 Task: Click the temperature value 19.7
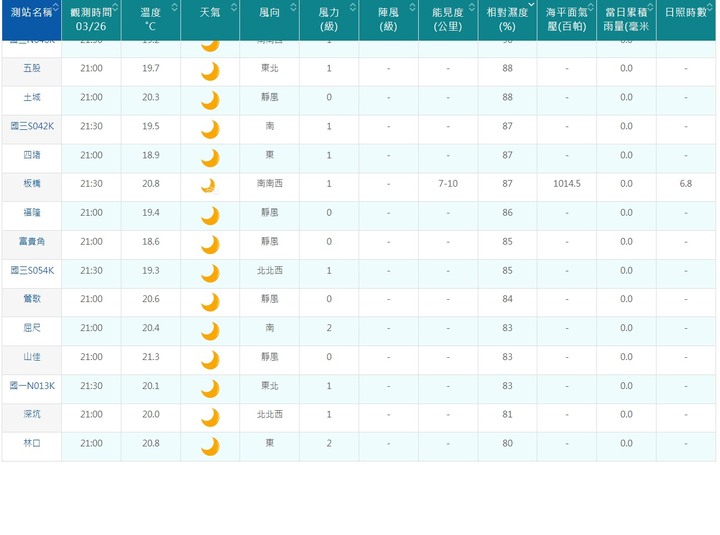click(x=151, y=68)
